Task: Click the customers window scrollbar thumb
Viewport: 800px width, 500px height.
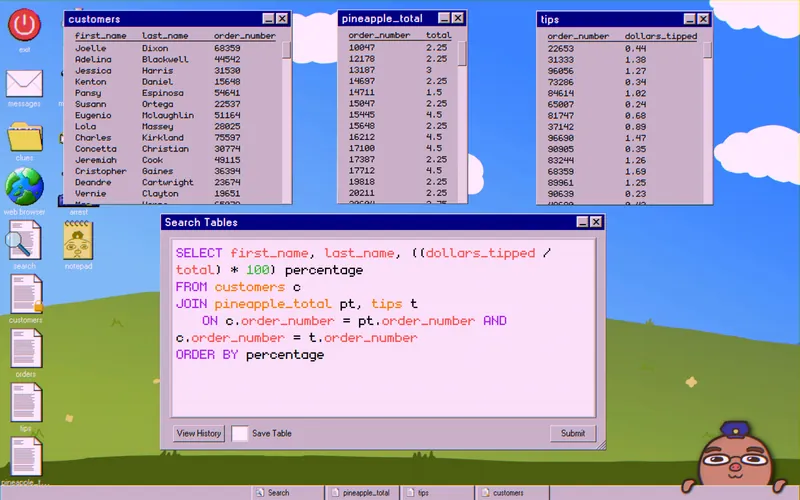Action: 286,50
